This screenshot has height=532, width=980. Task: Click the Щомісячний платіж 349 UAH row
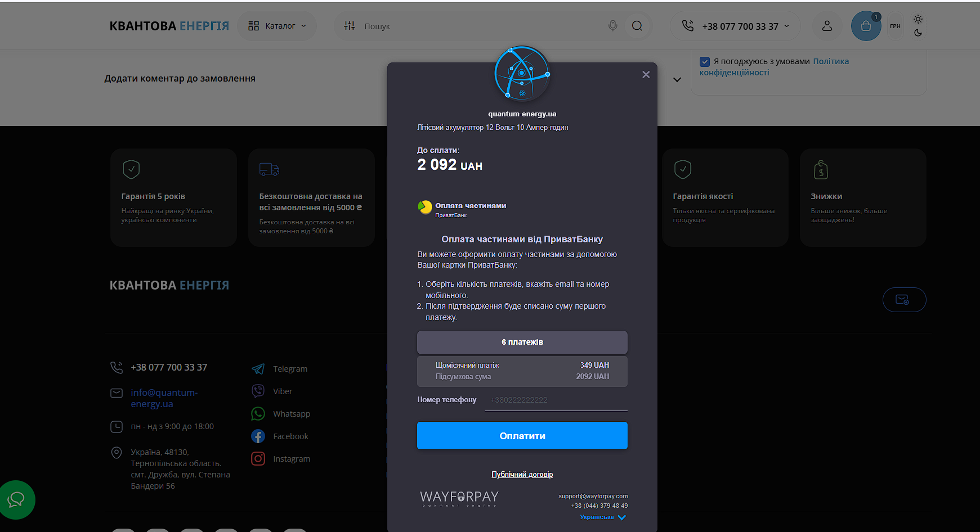(522, 366)
